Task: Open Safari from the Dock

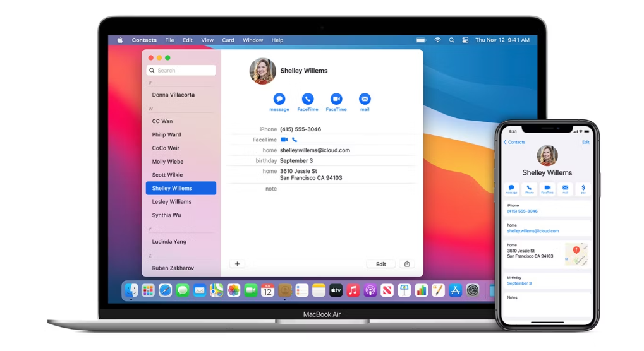Action: pos(165,290)
